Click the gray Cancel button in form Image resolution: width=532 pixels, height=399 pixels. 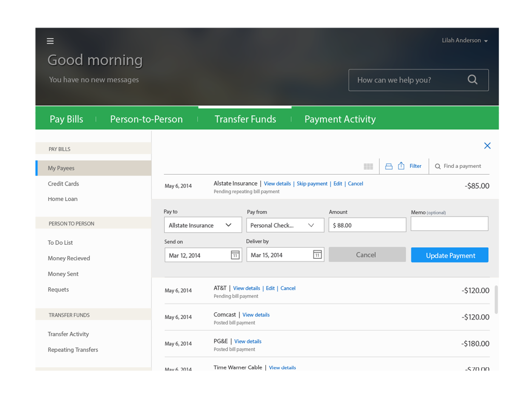367,255
